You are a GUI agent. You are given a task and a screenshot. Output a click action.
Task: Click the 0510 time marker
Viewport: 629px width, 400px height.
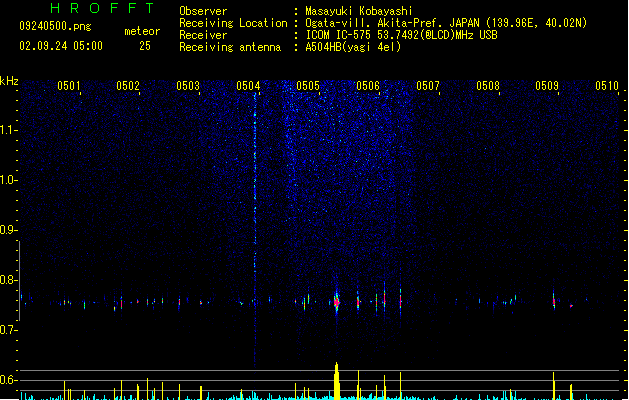point(607,86)
